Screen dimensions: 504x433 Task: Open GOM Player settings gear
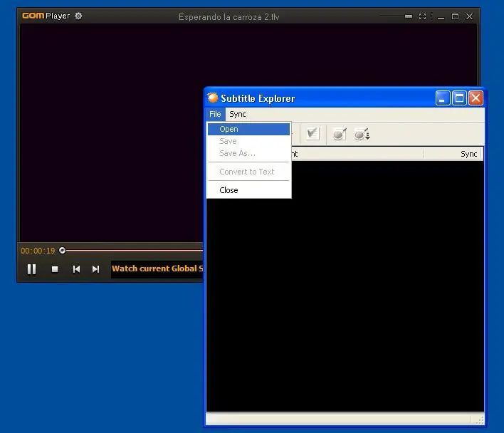[x=78, y=16]
